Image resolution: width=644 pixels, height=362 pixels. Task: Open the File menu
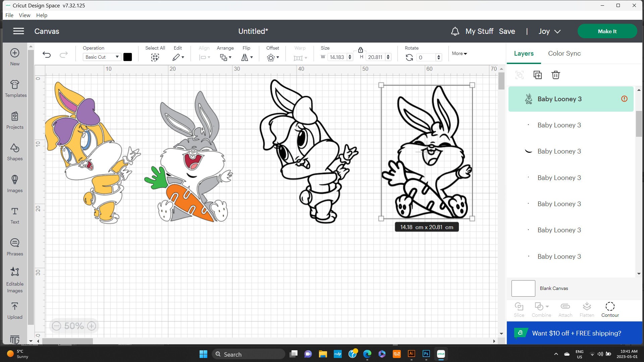(x=9, y=15)
